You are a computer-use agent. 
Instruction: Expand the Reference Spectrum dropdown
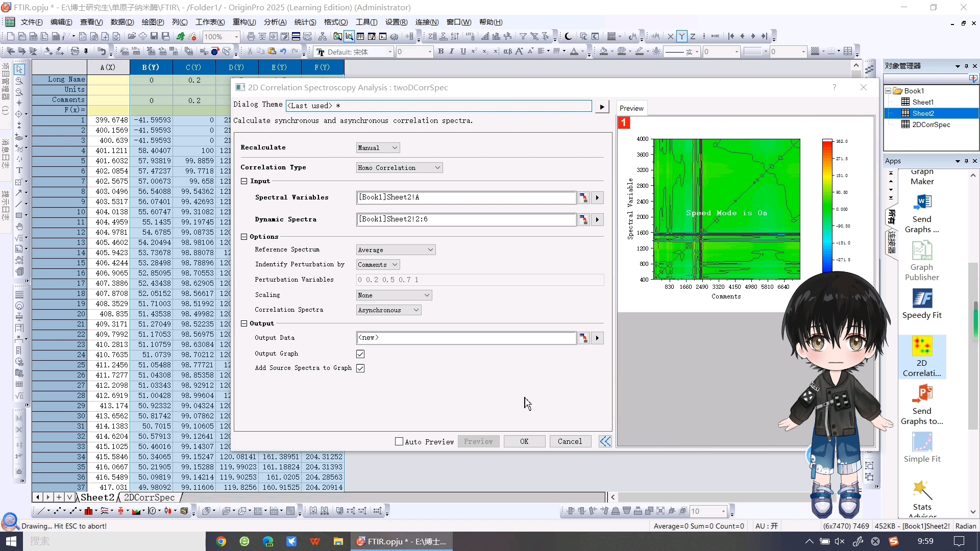(396, 250)
